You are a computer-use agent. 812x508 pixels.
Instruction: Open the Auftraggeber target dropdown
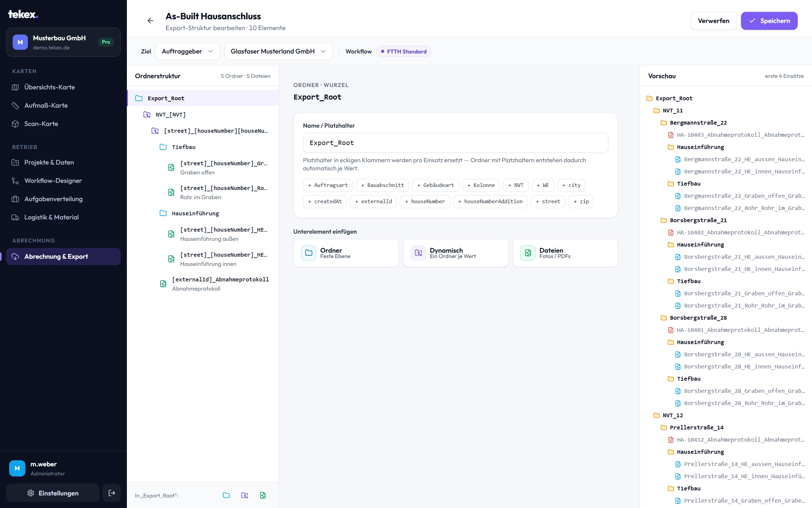click(187, 51)
